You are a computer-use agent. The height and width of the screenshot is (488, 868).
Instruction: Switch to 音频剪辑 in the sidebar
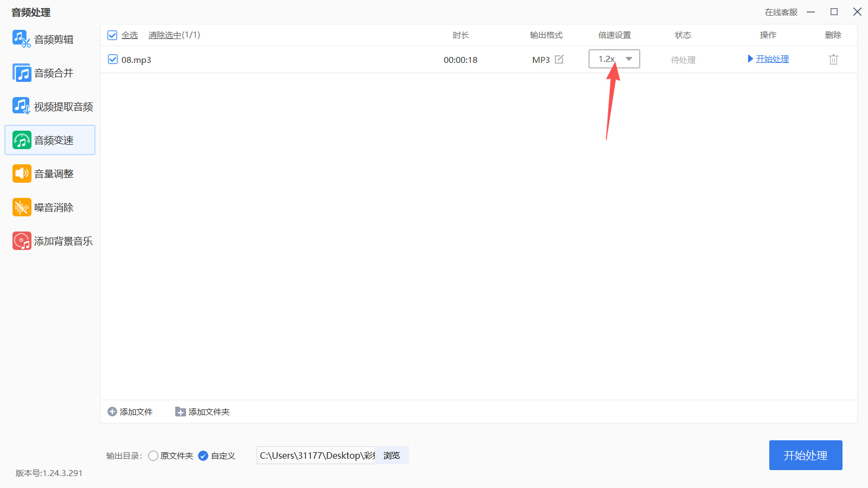(x=50, y=39)
